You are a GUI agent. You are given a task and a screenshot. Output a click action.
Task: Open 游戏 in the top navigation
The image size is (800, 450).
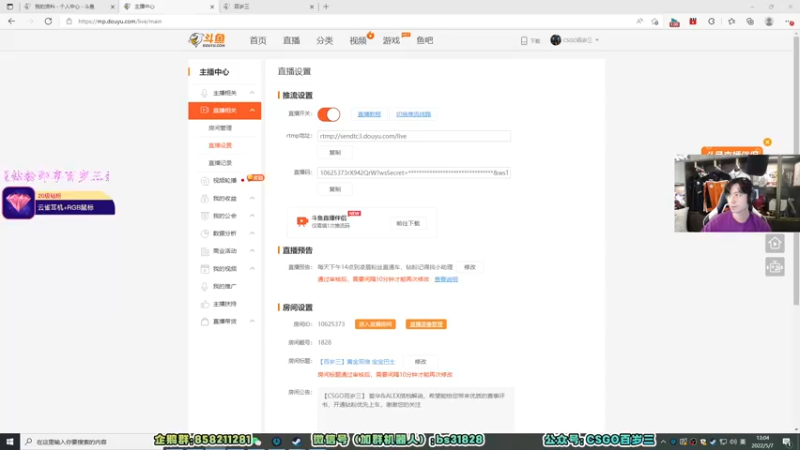point(391,40)
